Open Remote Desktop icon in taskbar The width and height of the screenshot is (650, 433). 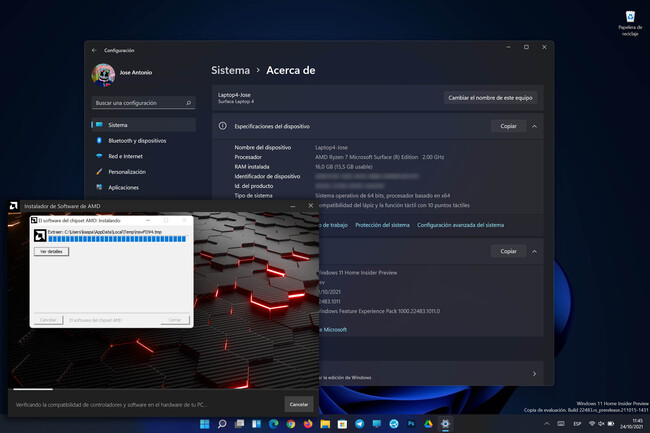(x=377, y=424)
